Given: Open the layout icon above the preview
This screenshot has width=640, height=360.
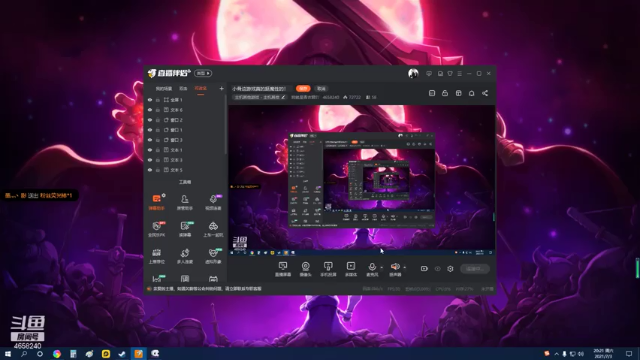Looking at the screenshot, I should [x=458, y=93].
